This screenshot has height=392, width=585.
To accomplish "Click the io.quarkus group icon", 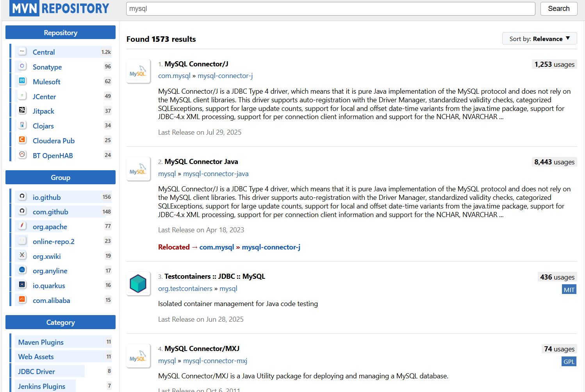I will [x=22, y=285].
